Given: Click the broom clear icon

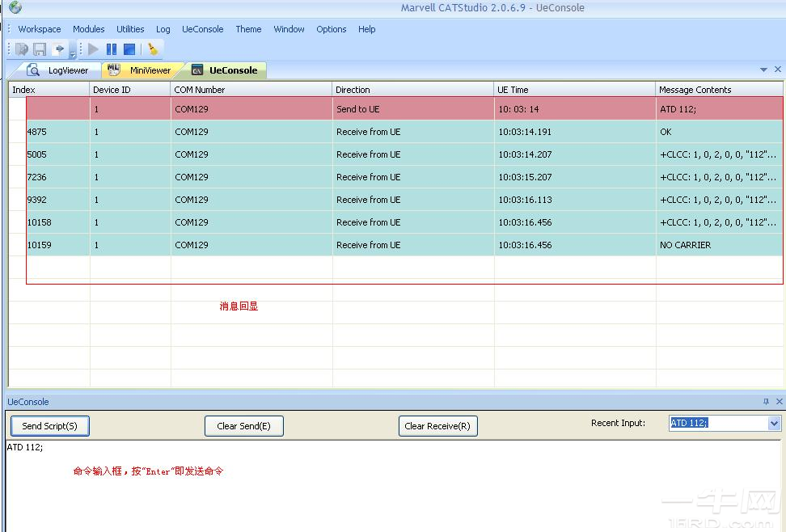Looking at the screenshot, I should 153,49.
